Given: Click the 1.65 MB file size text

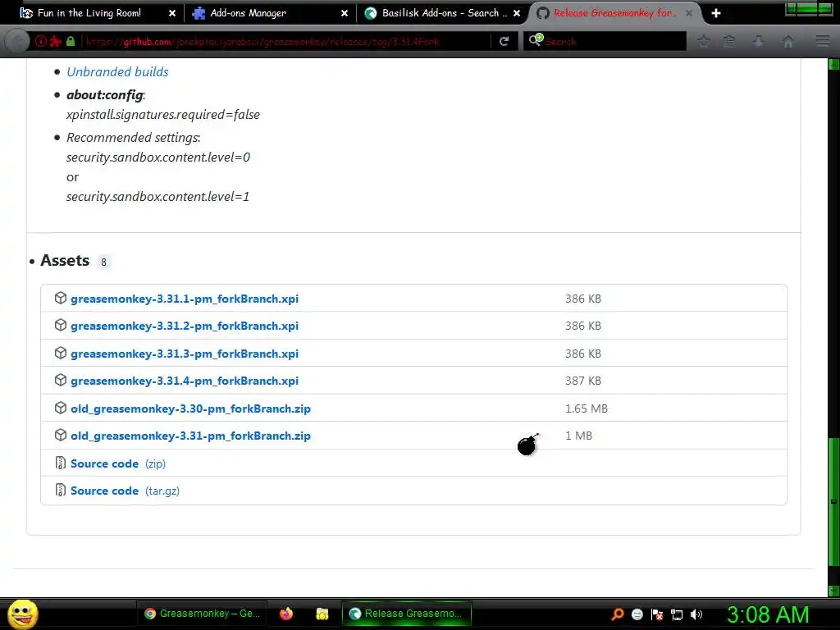Looking at the screenshot, I should point(586,409).
